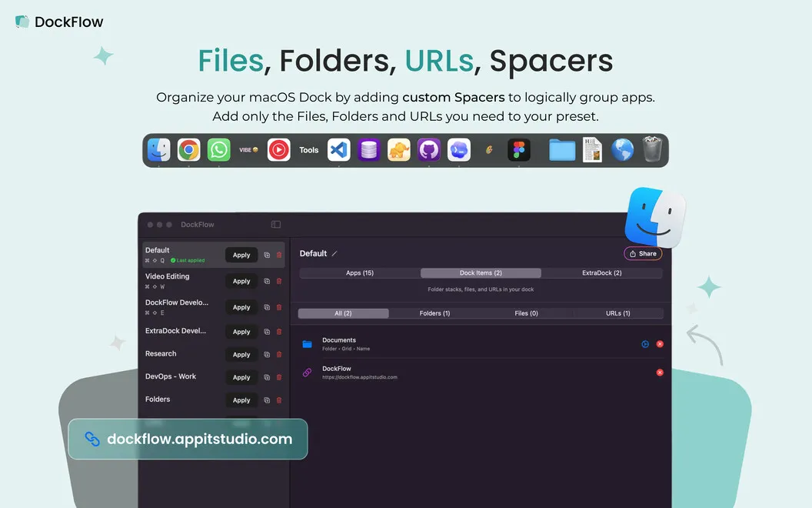Launch GitHub Desktop from the dock

click(x=429, y=150)
